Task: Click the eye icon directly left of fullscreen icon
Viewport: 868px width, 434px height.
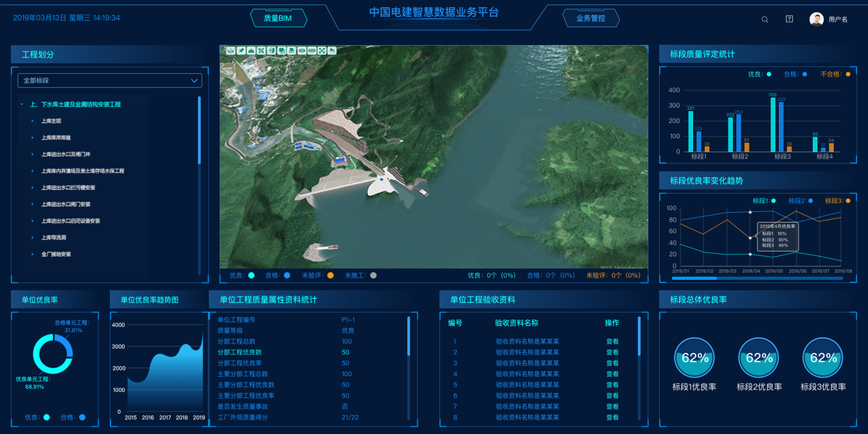Action: [x=312, y=51]
